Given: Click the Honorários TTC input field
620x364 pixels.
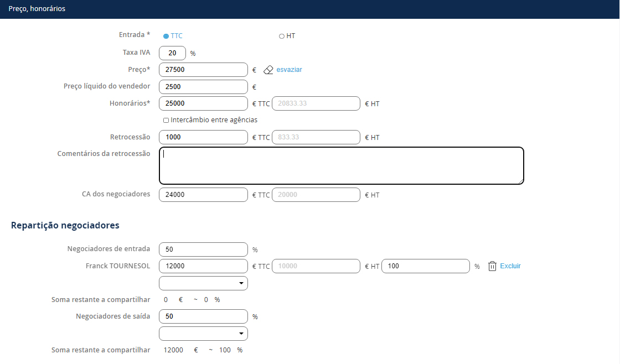Looking at the screenshot, I should pos(203,103).
